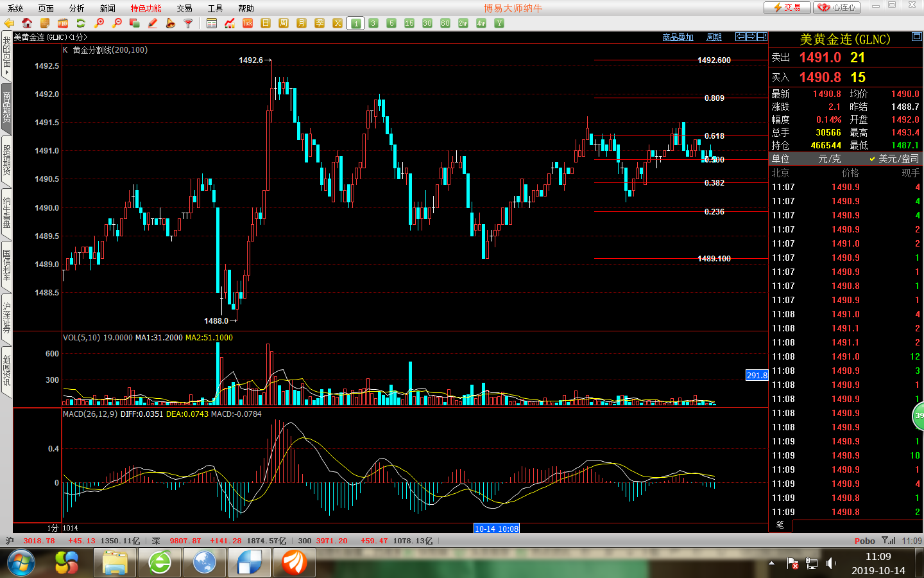
Task: Open the filter funnel tool
Action: pyautogui.click(x=188, y=23)
